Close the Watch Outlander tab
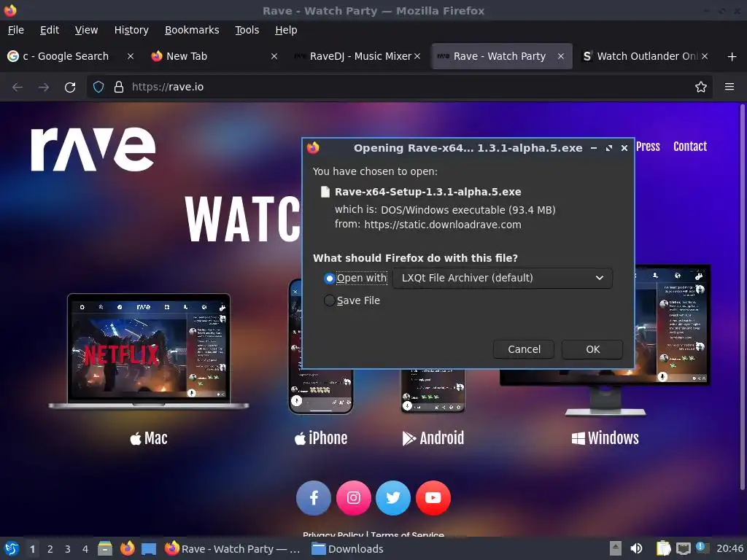747x560 pixels. (705, 56)
